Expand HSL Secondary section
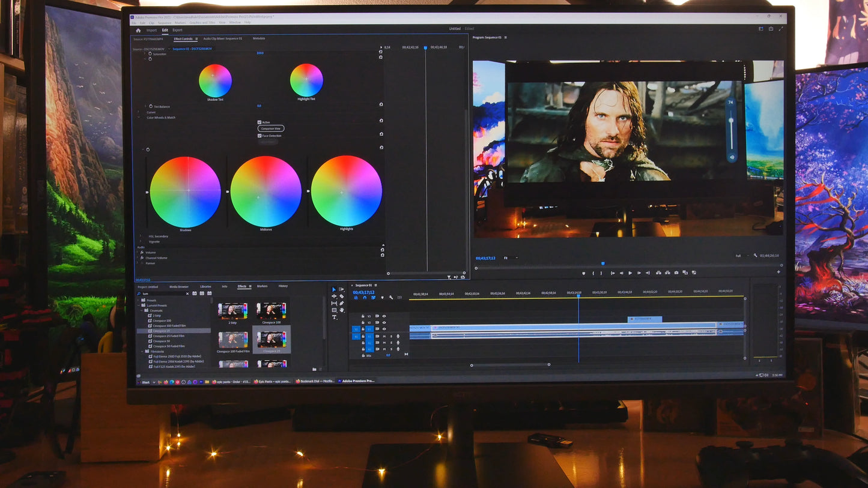Viewport: 868px width, 488px height. 141,236
